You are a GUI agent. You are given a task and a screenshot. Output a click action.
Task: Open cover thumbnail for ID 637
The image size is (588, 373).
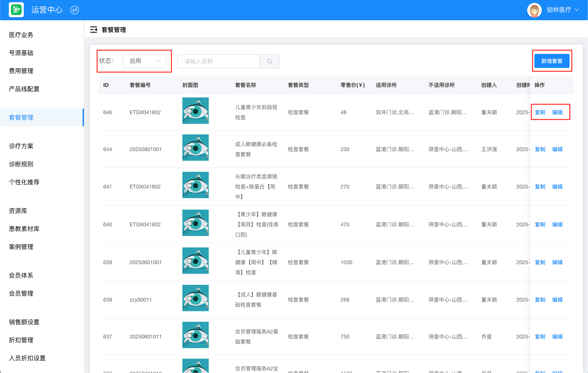(195, 335)
